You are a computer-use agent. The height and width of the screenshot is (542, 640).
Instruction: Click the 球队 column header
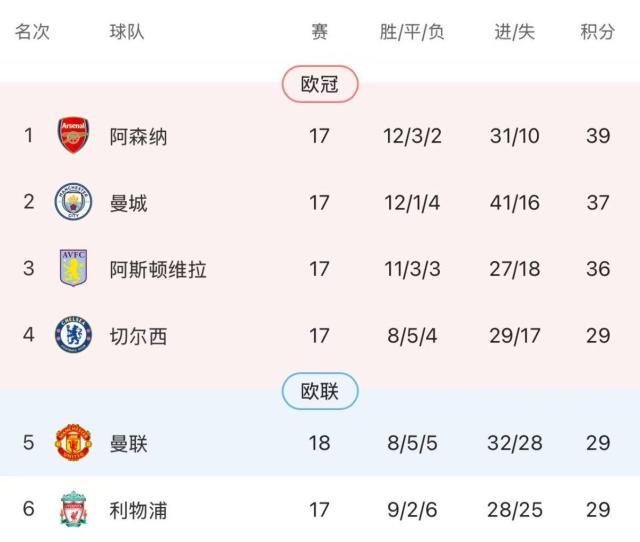(x=127, y=32)
